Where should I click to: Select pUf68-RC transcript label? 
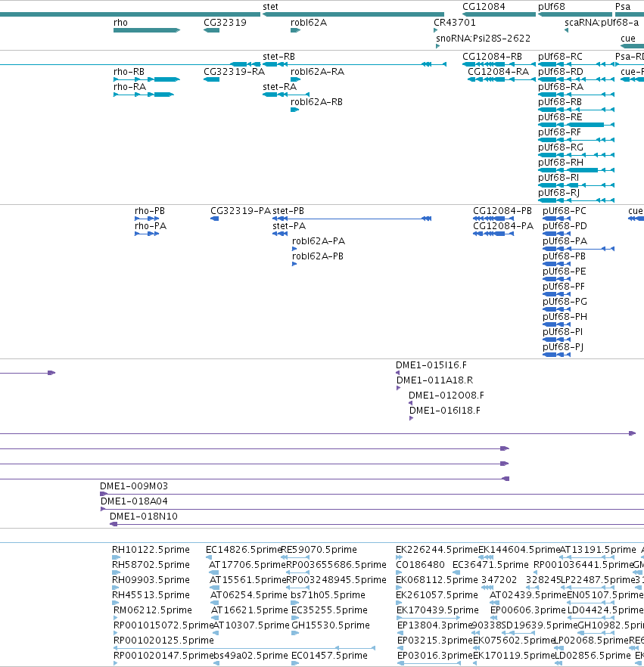pyautogui.click(x=560, y=57)
